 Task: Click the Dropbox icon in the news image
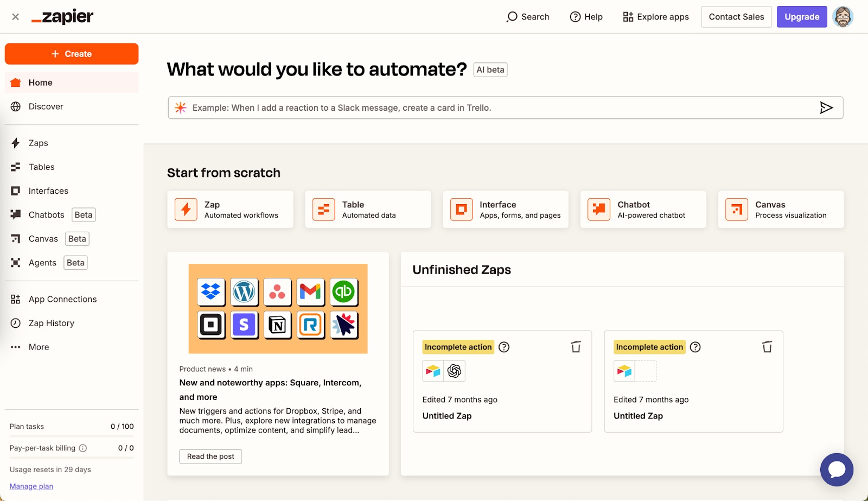coord(210,292)
